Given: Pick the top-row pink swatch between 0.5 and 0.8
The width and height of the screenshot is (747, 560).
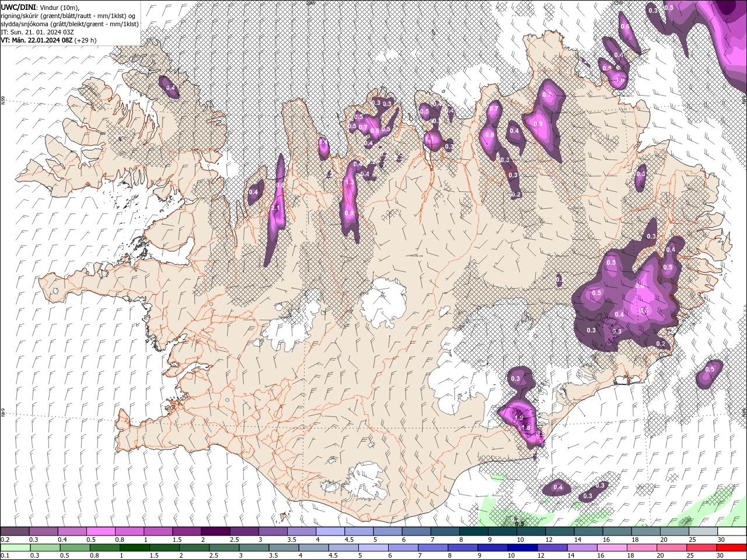Looking at the screenshot, I should point(100,531).
